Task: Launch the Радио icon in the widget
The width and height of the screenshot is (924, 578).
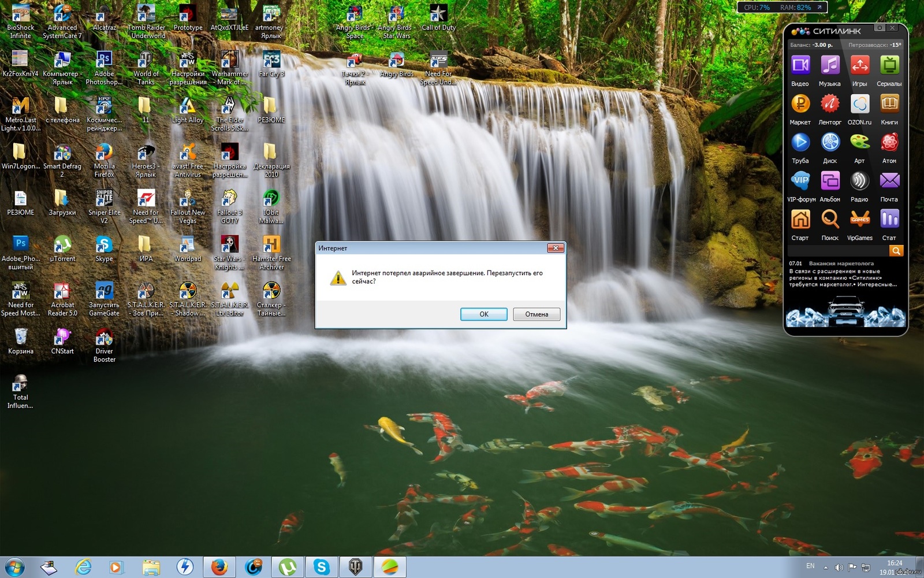Action: [x=859, y=181]
